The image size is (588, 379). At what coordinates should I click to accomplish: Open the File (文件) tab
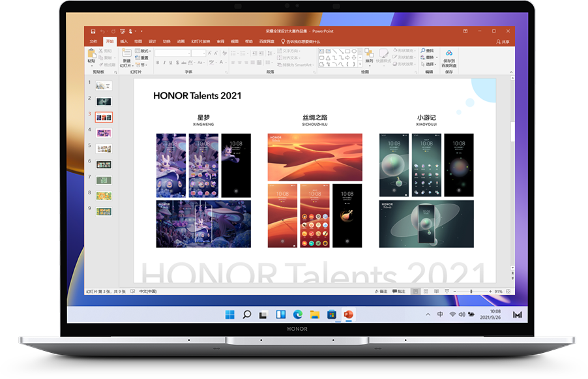[x=93, y=41]
